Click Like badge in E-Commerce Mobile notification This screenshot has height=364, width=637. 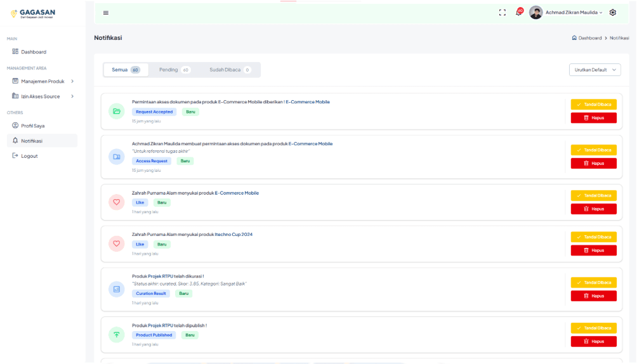pyautogui.click(x=140, y=202)
